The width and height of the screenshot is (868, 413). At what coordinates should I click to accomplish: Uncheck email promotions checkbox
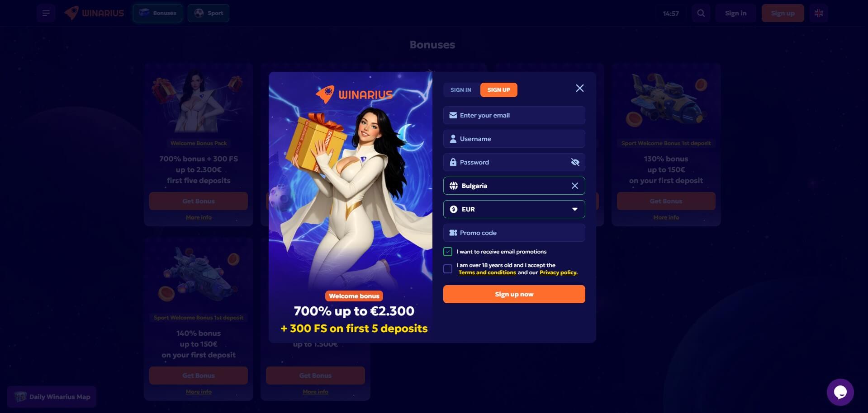coord(448,252)
